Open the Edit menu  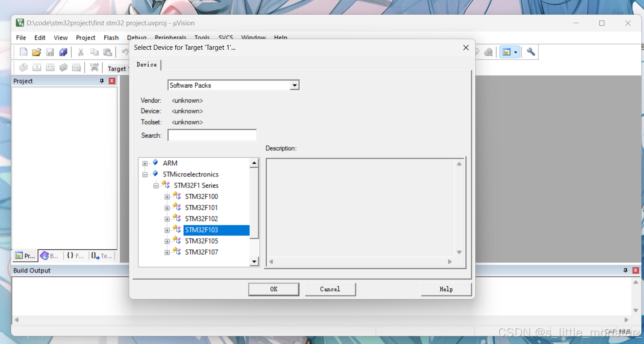click(40, 38)
